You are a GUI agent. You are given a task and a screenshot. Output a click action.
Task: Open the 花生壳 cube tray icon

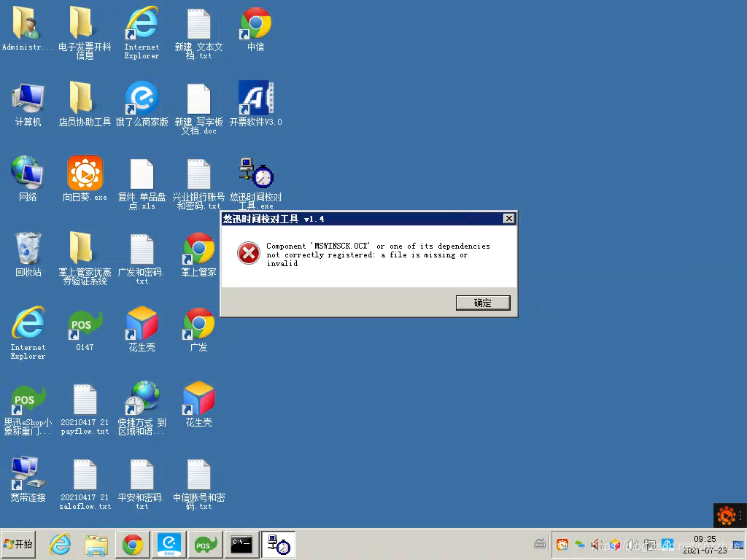(x=614, y=544)
